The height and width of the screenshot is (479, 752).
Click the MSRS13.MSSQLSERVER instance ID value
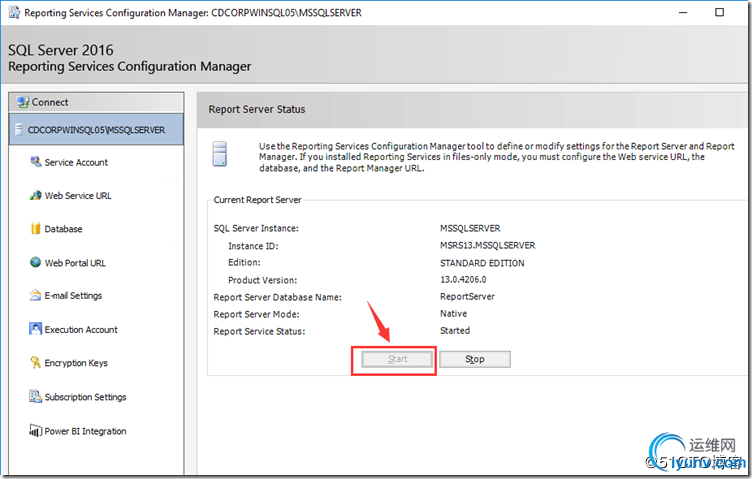[487, 245]
